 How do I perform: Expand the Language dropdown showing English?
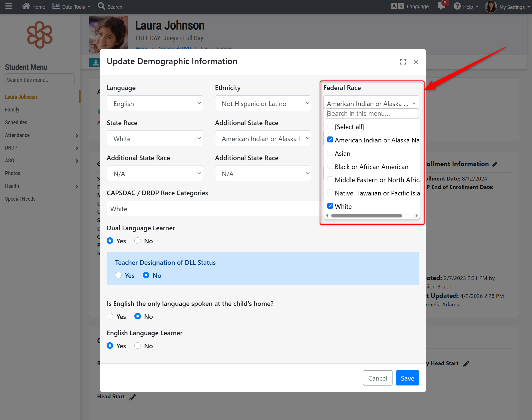coord(154,103)
